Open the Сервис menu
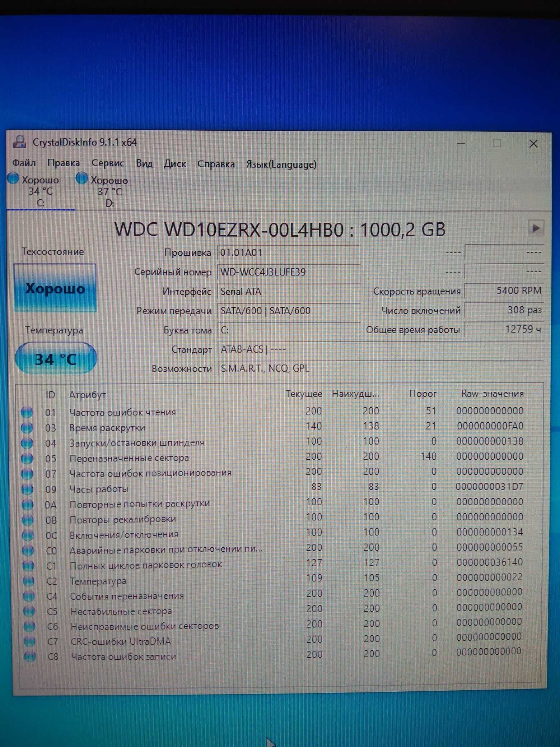Viewport: 560px width, 747px height. click(108, 163)
